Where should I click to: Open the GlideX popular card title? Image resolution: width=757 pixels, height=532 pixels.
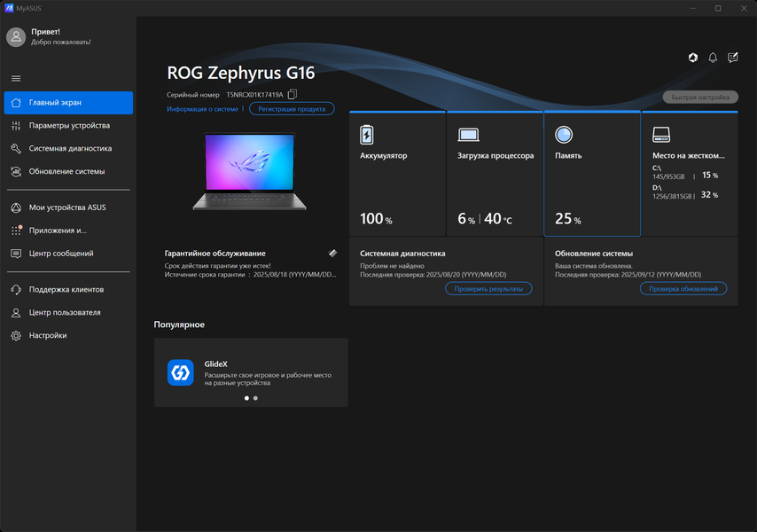tap(215, 364)
